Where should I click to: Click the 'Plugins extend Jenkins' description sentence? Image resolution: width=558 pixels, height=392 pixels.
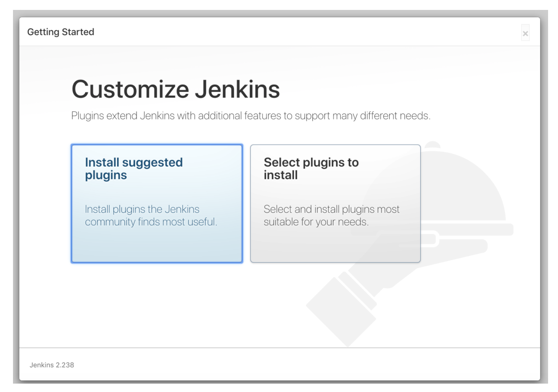251,116
